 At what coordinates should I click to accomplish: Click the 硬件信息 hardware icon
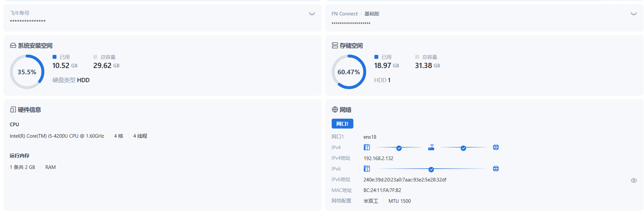coord(13,109)
